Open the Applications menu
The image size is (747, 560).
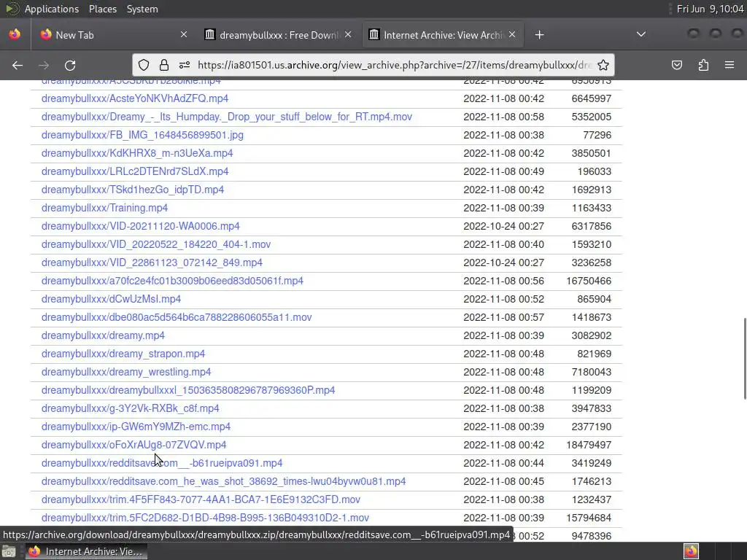(x=52, y=9)
